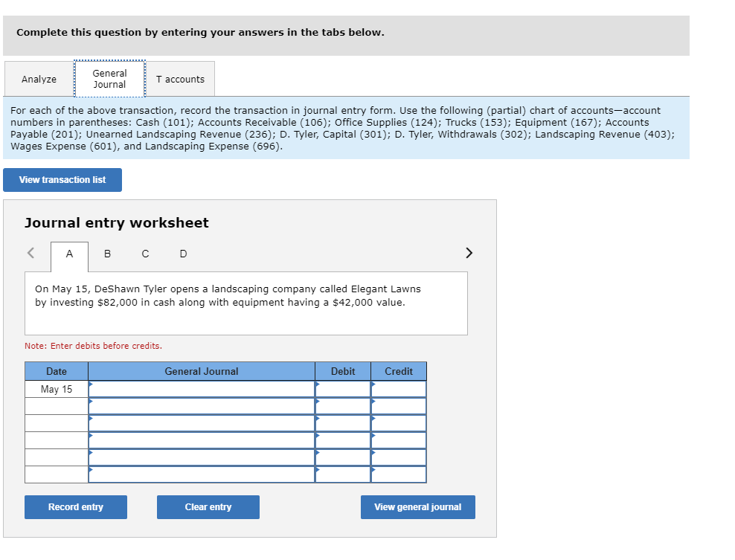The height and width of the screenshot is (560, 735).
Task: Select worksheet tab C
Action: click(x=145, y=254)
